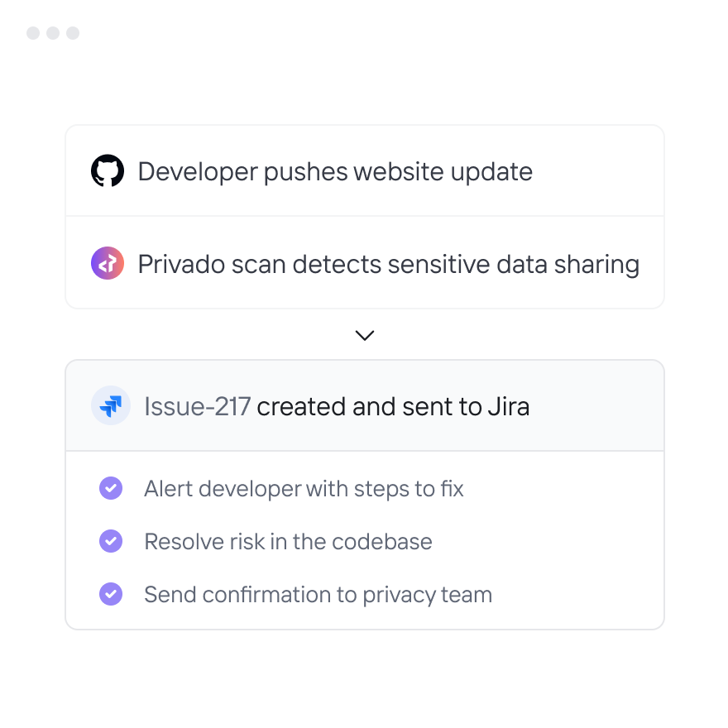Select 'Developer pushes website update' row text
Image resolution: width=728 pixels, height=728 pixels.
pos(335,172)
